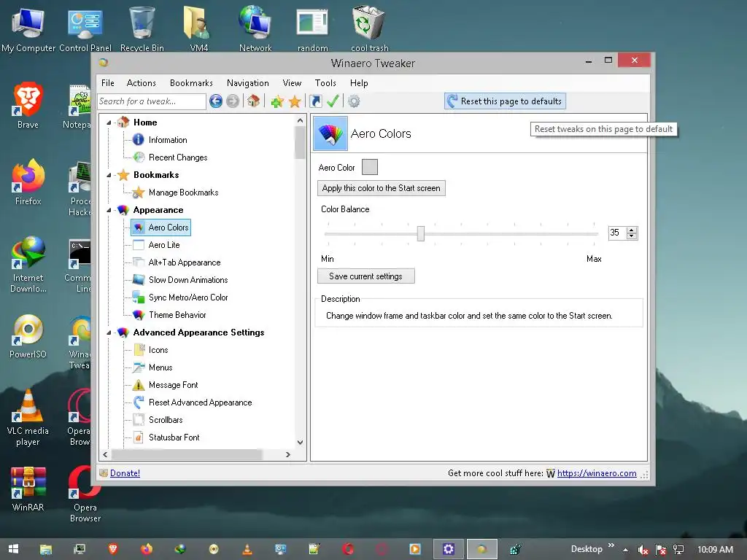This screenshot has width=747, height=560.
Task: Click Reset this page to defaults
Action: tap(505, 101)
